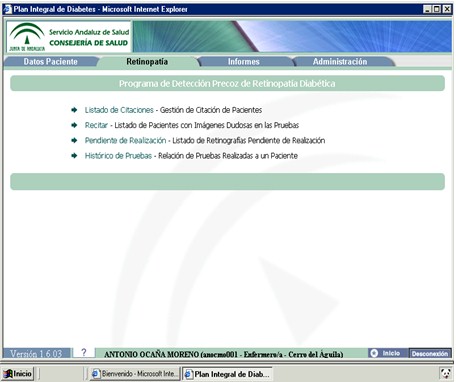Image resolution: width=456 pixels, height=382 pixels.
Task: Open the Histórico de Pruebas link
Action: (118, 156)
